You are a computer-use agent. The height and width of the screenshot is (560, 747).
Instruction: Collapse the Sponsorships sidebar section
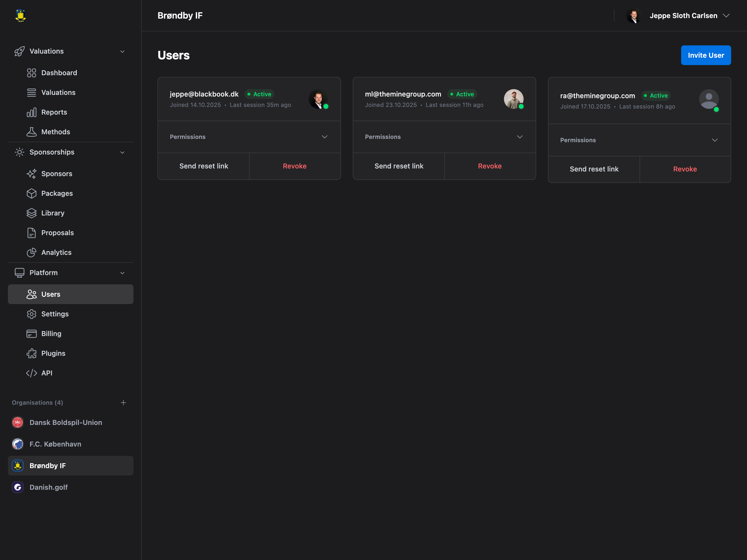122,152
